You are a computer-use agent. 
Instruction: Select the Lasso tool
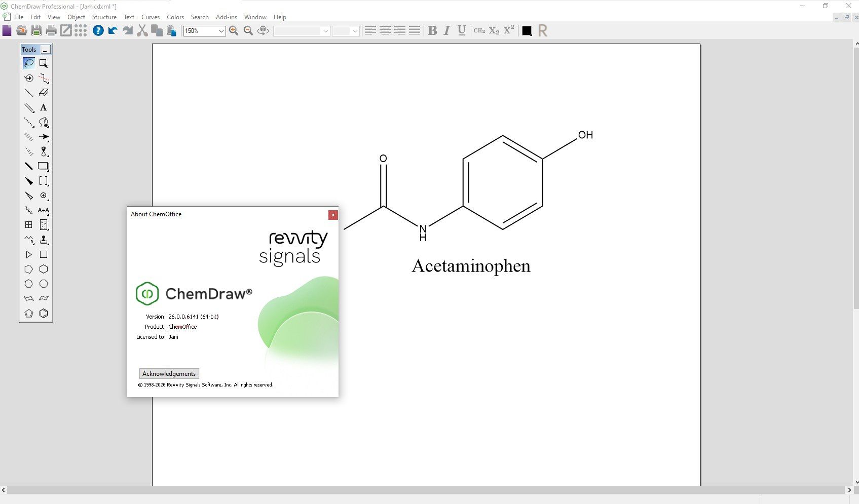(x=29, y=63)
